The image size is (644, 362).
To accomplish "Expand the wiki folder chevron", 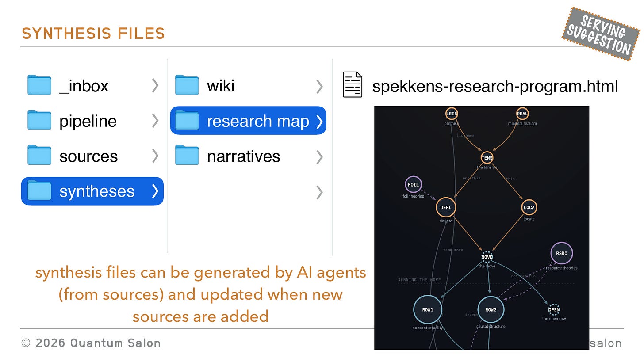I will point(319,87).
